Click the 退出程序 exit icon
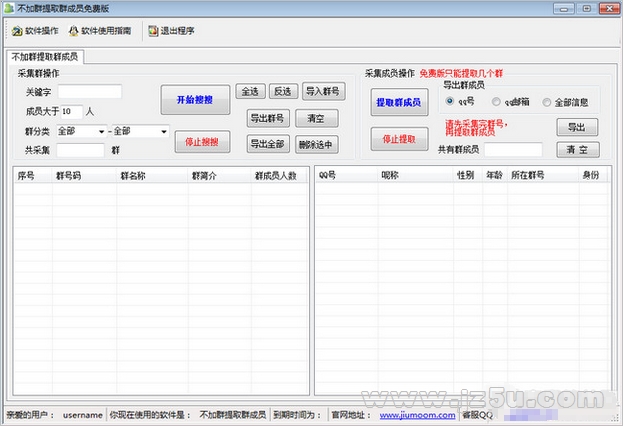This screenshot has width=623, height=426. pos(153,31)
